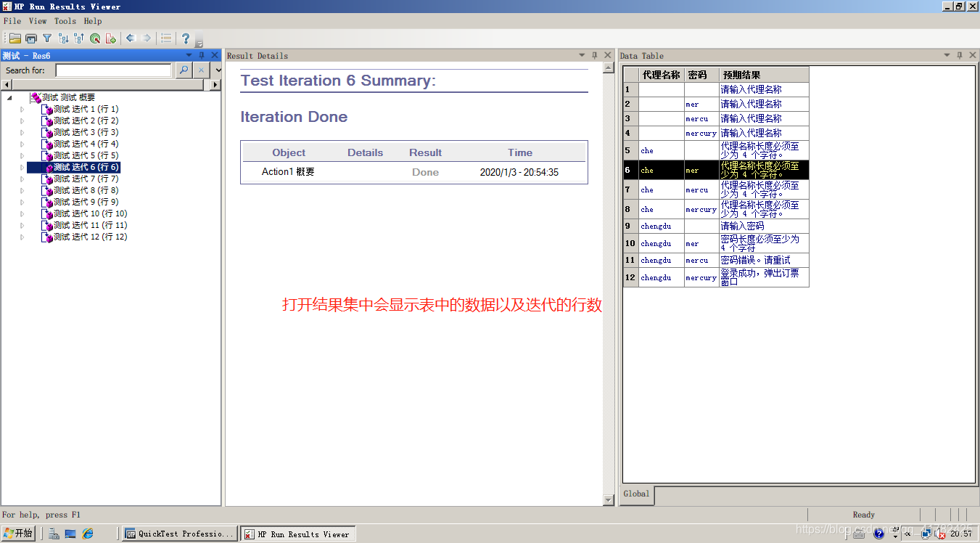Open Result Details pane dropdown menu
The image size is (980, 543).
coord(582,55)
